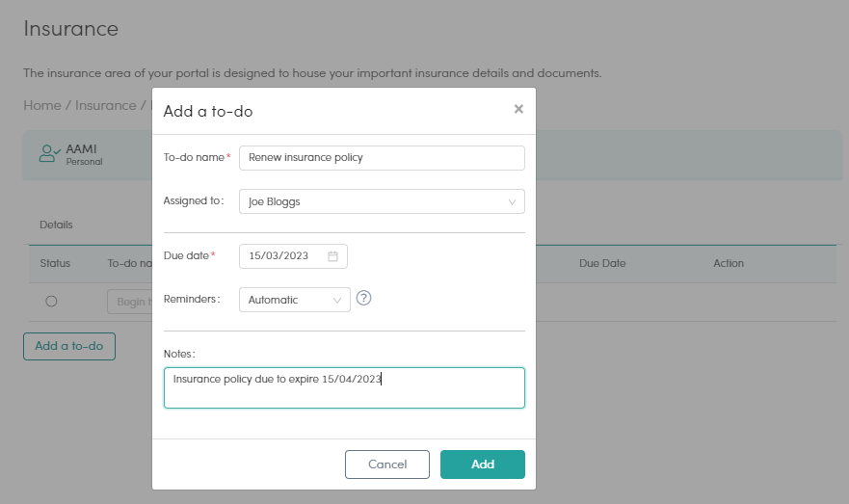Click the AAMI provider name

point(81,148)
